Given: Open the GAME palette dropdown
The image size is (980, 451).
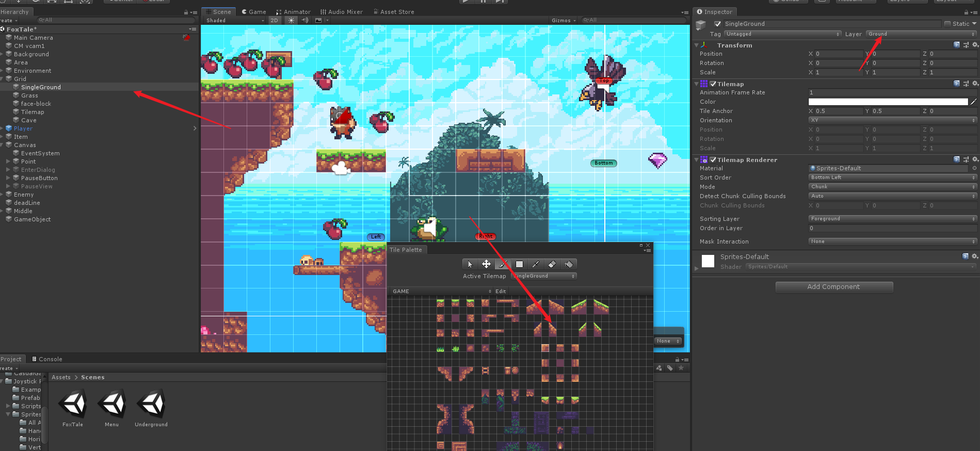Looking at the screenshot, I should point(442,292).
